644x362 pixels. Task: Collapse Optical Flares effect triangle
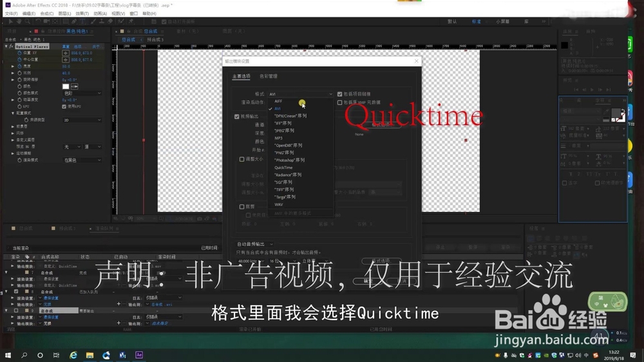pyautogui.click(x=6, y=46)
